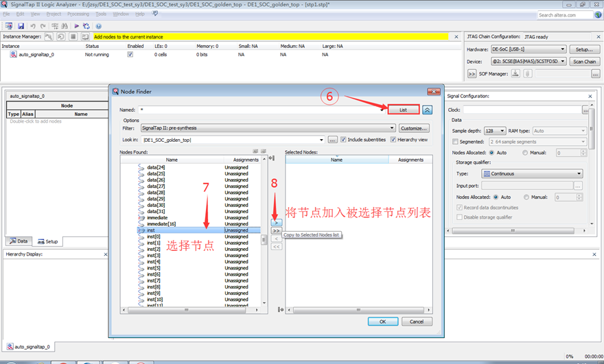Select Manual radio for Nodes Allocated under Data
Viewport: 604px width, 364px height.
coord(524,153)
